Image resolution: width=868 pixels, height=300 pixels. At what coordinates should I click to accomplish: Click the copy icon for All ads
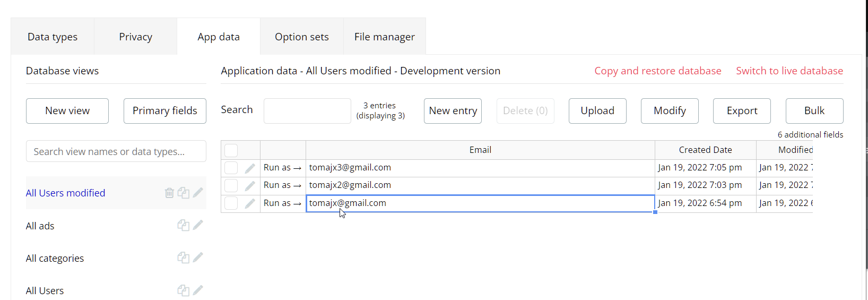point(184,225)
